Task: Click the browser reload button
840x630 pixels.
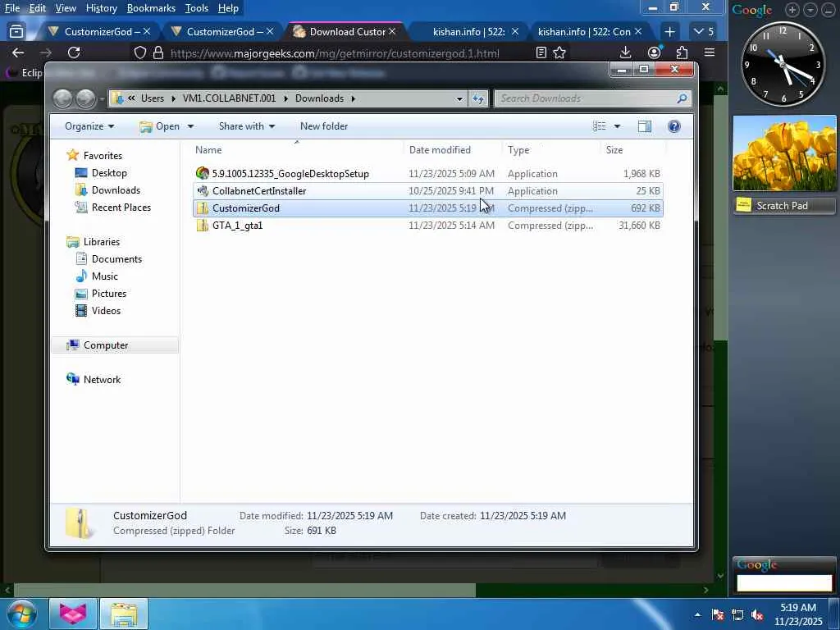Action: coord(74,52)
